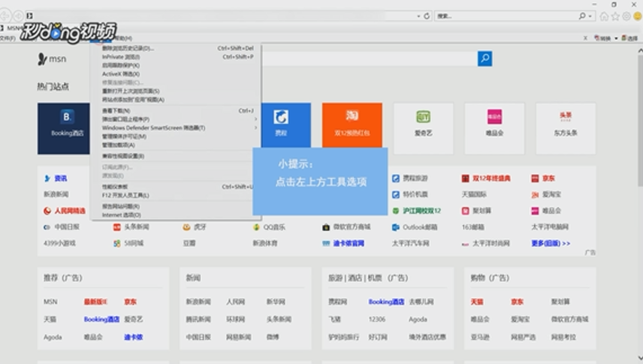Viewport: 643px width, 364px height.
Task: Expand the search provider dropdown arrow
Action: point(590,16)
